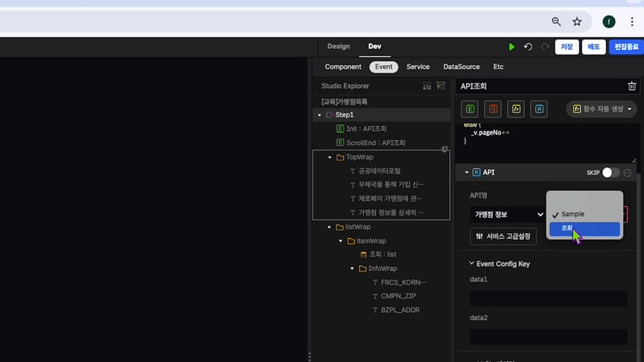The image size is (644, 362).
Task: Open the Service tab
Action: (418, 67)
